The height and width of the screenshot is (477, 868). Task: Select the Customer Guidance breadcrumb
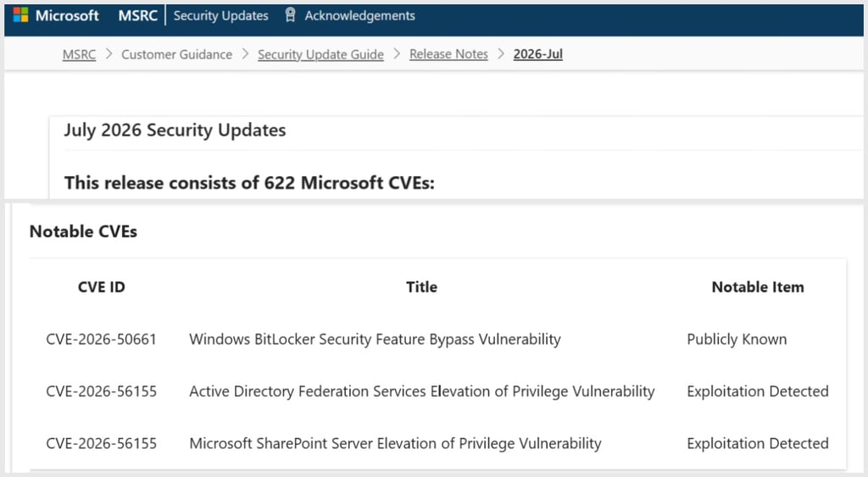[x=176, y=54]
